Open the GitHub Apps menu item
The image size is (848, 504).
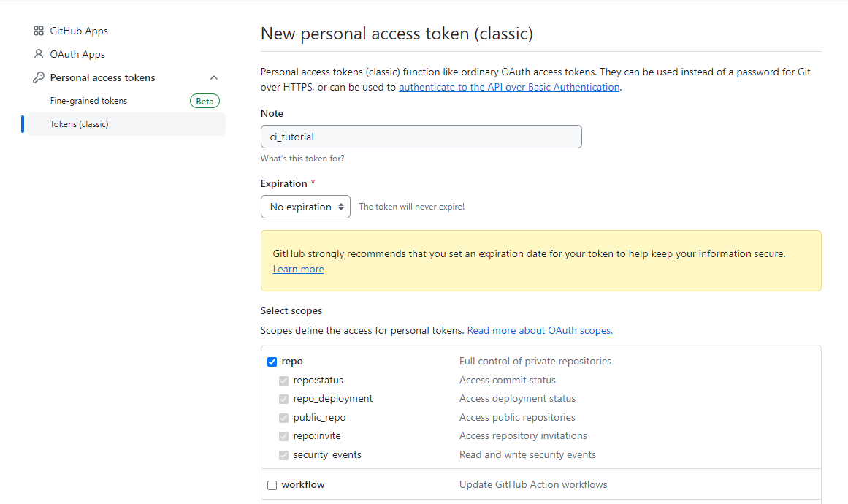click(79, 31)
